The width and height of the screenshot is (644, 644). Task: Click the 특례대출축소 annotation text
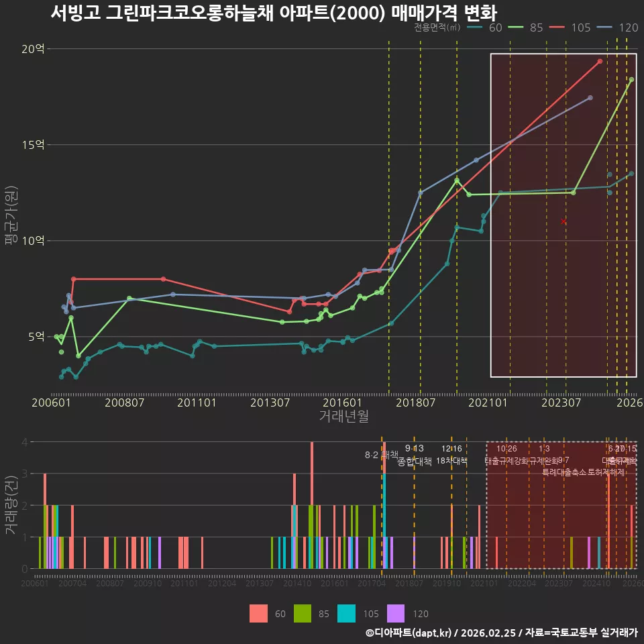click(565, 472)
